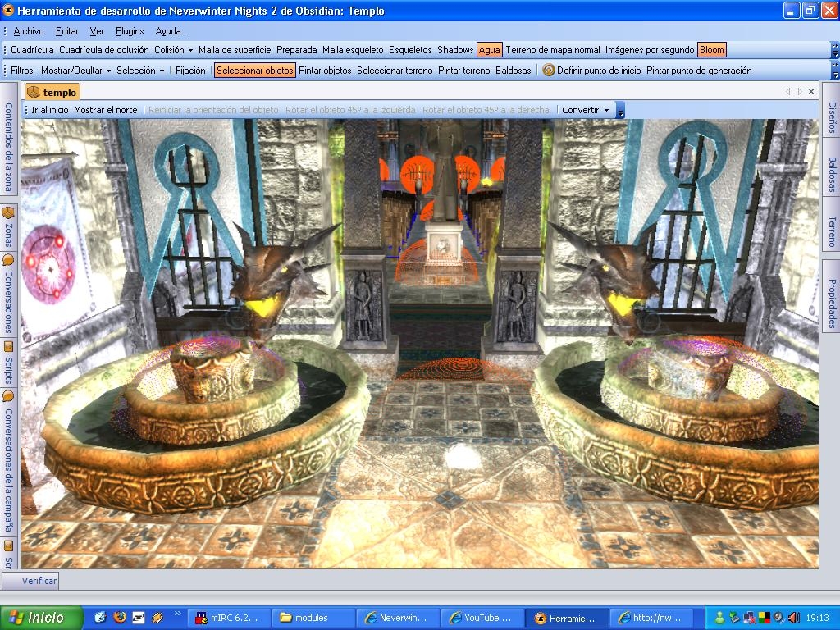840x630 pixels.
Task: Expand the Colisión dropdown
Action: pyautogui.click(x=174, y=50)
